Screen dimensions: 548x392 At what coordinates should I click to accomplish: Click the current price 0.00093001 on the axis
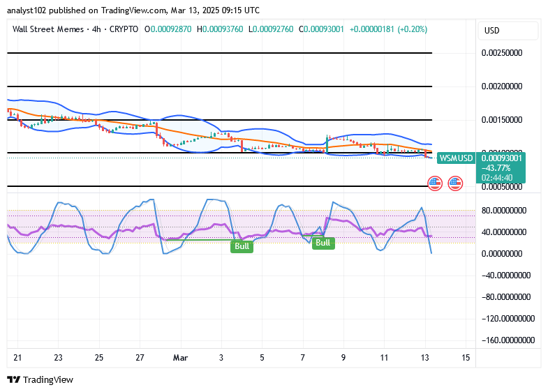pos(501,158)
